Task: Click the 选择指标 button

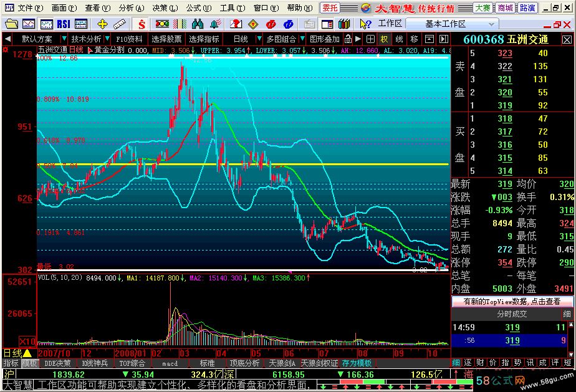Action: pos(204,39)
